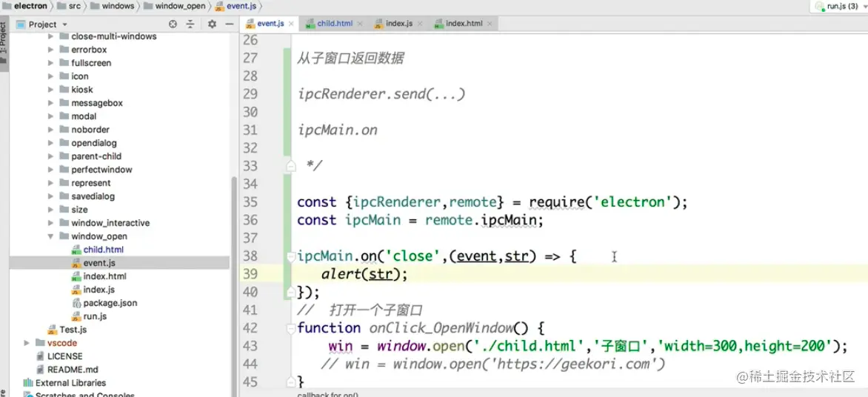
Task: Open run.js run configuration dropdown
Action: (838, 6)
